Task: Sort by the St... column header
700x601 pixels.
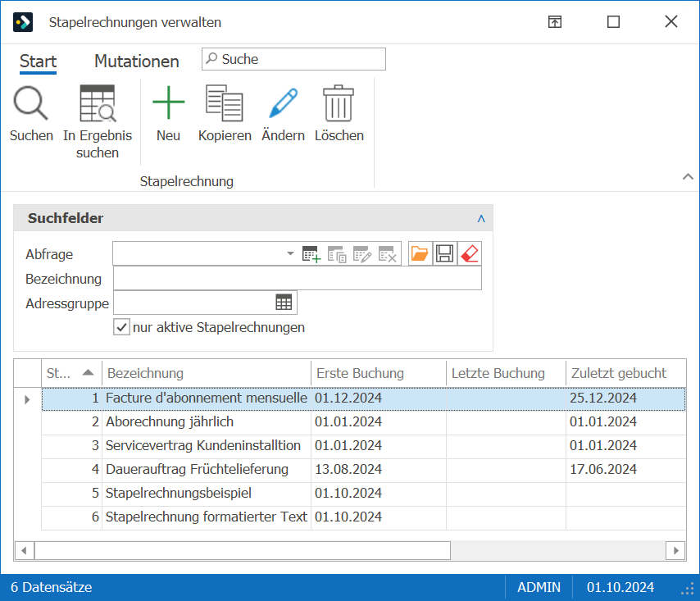Action: tap(71, 373)
